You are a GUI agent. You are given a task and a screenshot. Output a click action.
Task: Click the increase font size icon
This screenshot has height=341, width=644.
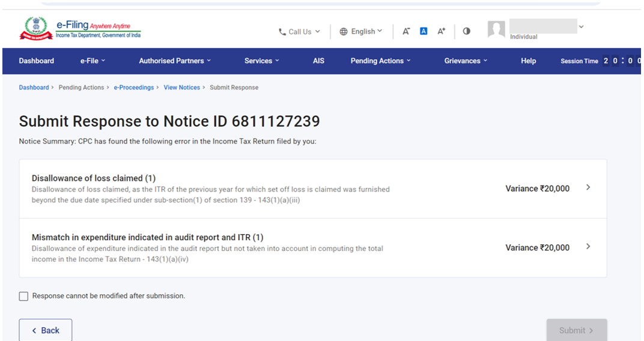[x=442, y=31]
